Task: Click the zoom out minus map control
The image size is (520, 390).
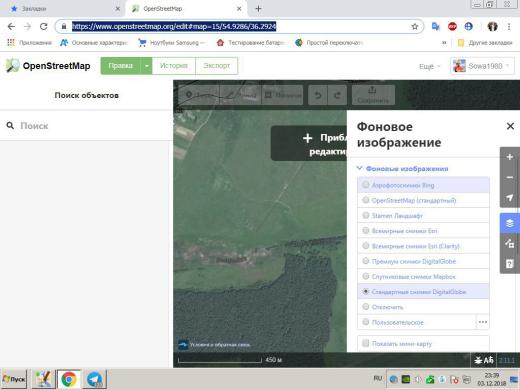Action: tap(510, 177)
